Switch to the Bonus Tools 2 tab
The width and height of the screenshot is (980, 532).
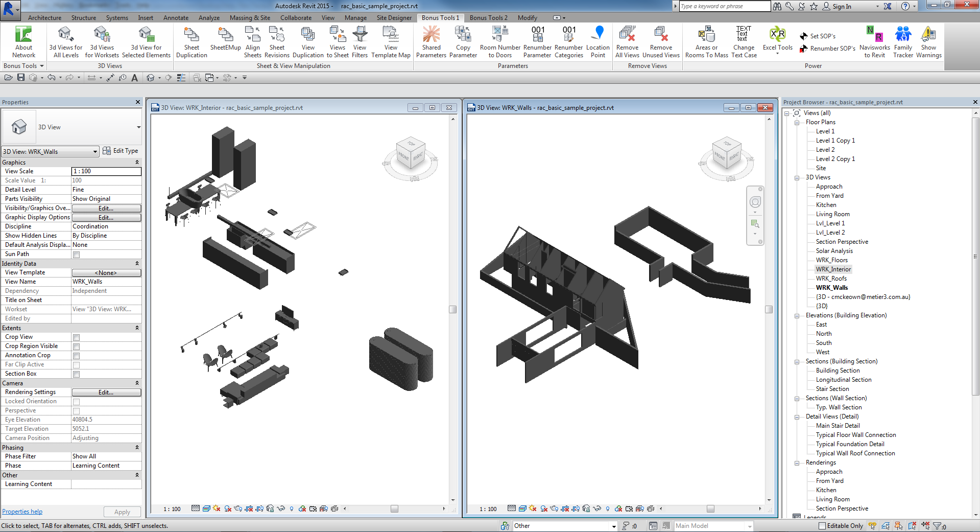[x=488, y=17]
